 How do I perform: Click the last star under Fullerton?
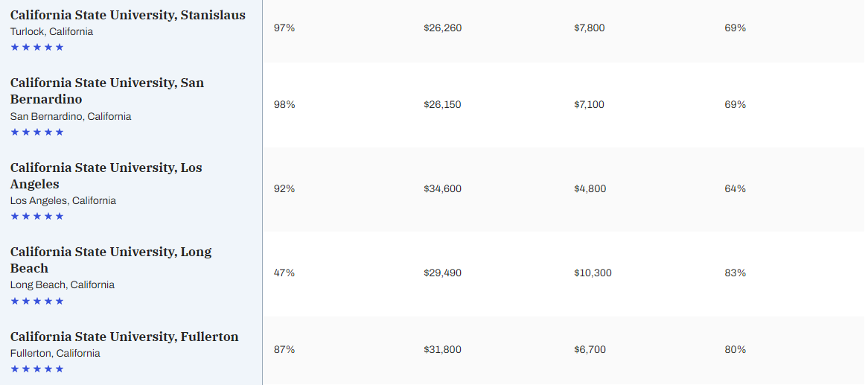pos(60,369)
